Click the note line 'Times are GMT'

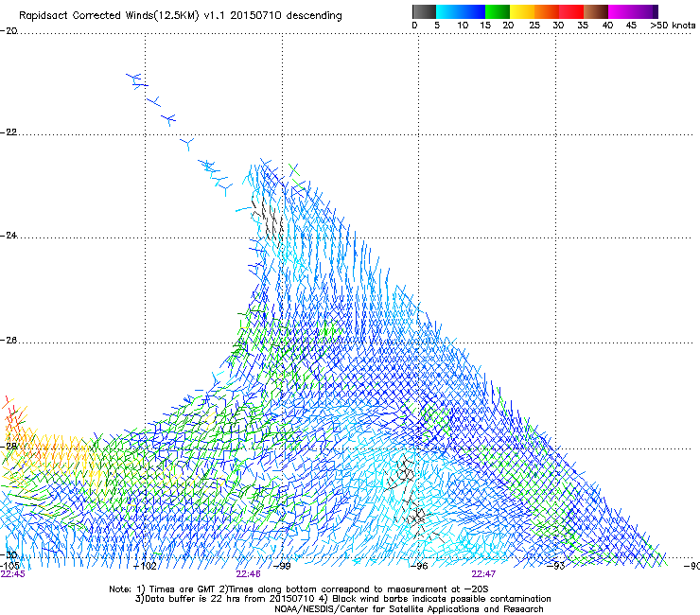click(299, 589)
